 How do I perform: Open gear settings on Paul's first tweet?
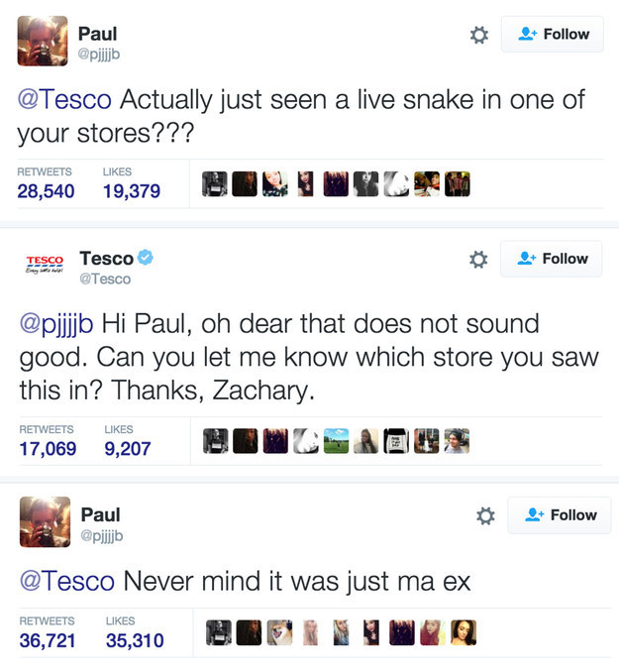(x=479, y=35)
